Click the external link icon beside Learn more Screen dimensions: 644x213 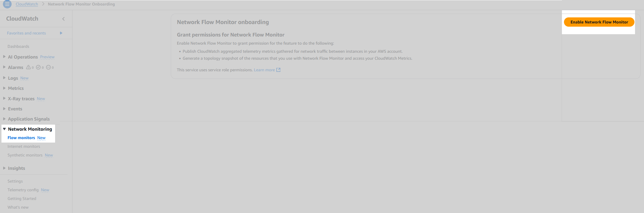[x=278, y=70]
